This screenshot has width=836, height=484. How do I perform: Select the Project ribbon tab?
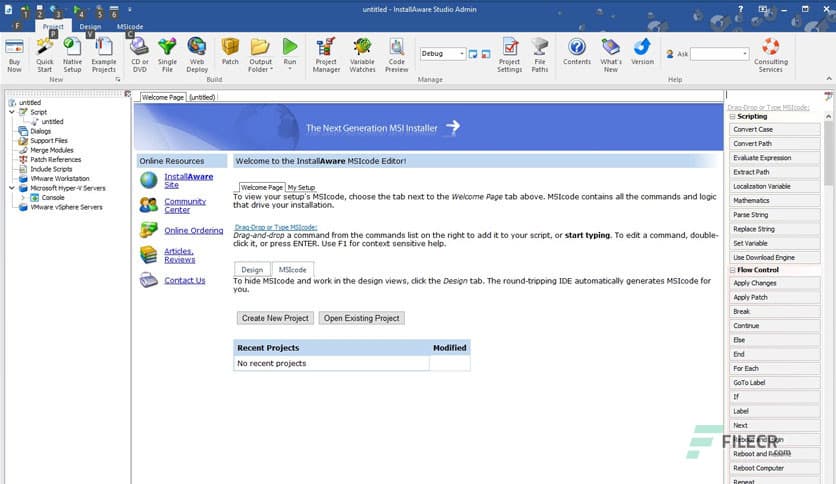[x=53, y=27]
